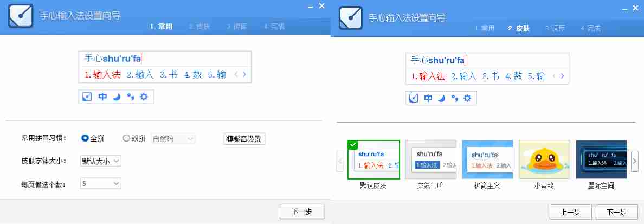Toggle the 中 language icon in left window
This screenshot has height=224, width=644.
click(102, 97)
